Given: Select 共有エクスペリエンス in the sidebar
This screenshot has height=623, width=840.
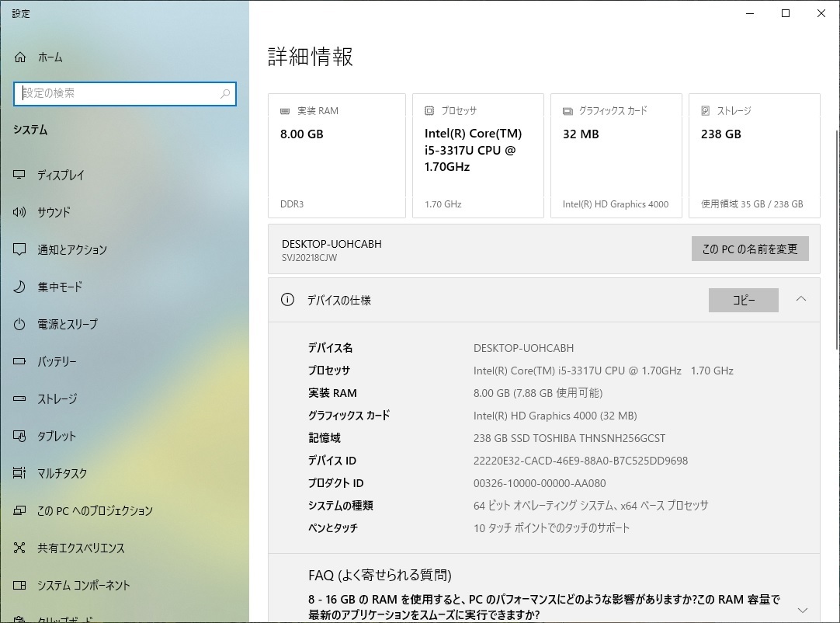Looking at the screenshot, I should (124, 548).
